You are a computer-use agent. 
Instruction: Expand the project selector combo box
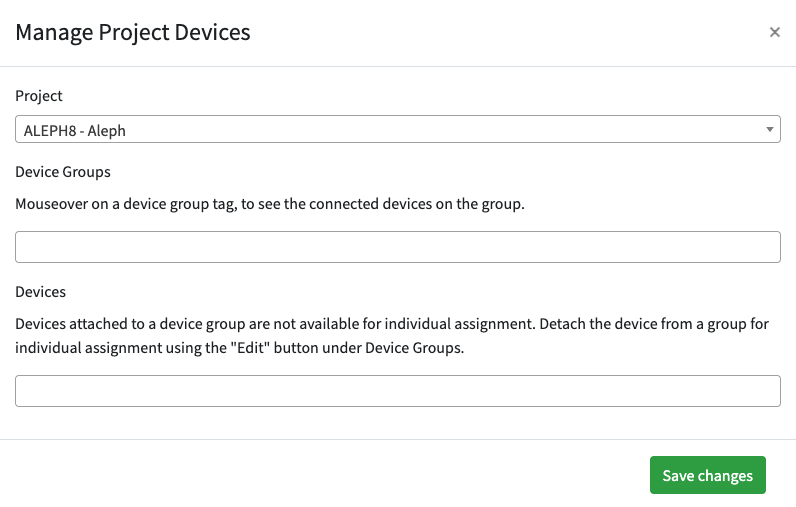(397, 130)
